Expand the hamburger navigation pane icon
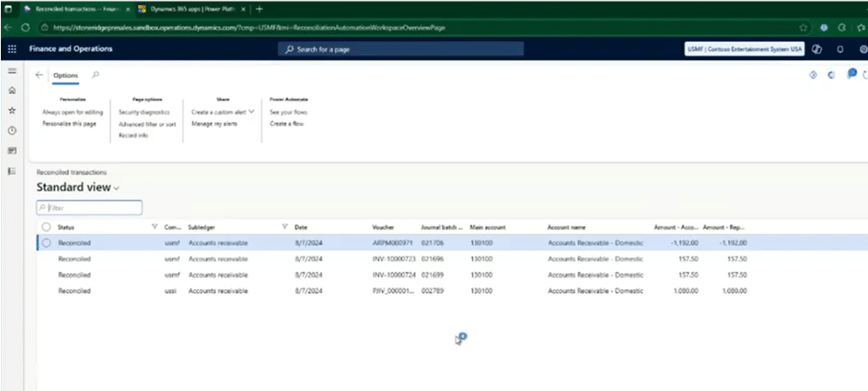868x391 pixels. coord(12,71)
